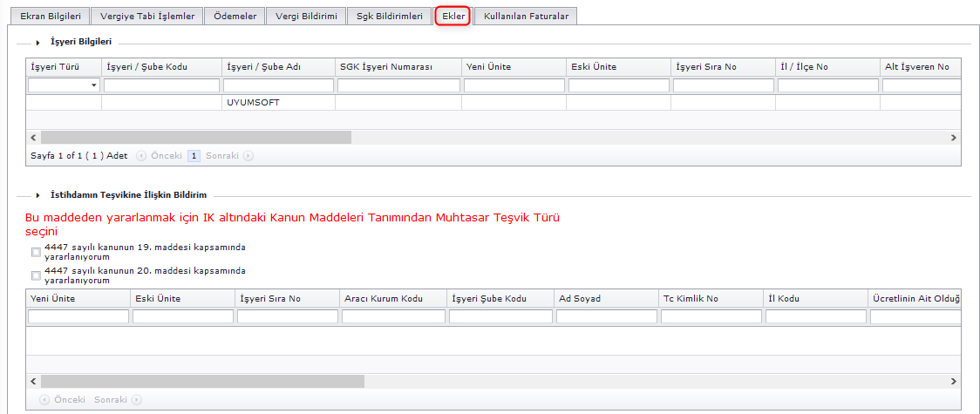Click the Sonraki arrow icon in İşyeri pager
The image size is (980, 414).
[248, 156]
